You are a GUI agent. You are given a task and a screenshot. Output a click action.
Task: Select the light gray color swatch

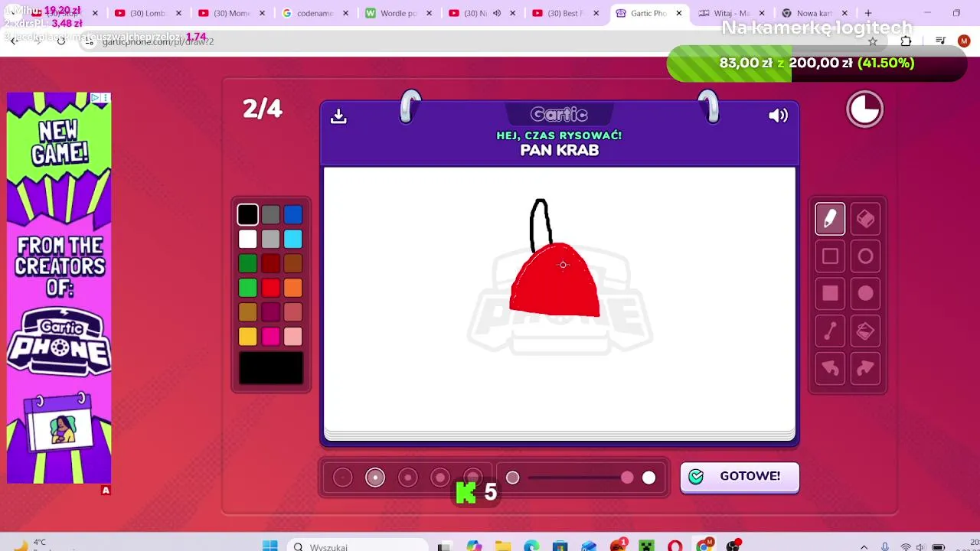270,240
